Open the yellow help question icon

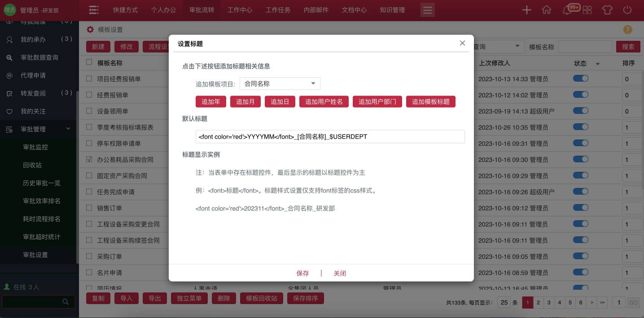pyautogui.click(x=627, y=30)
